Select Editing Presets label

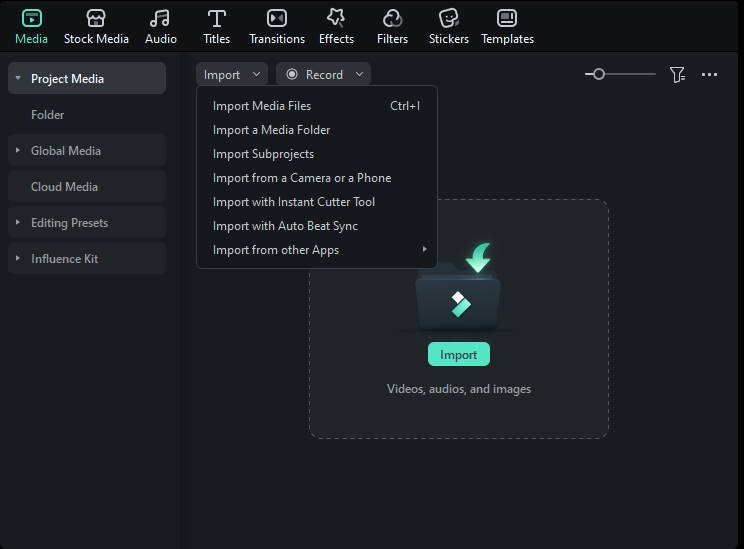(x=69, y=223)
